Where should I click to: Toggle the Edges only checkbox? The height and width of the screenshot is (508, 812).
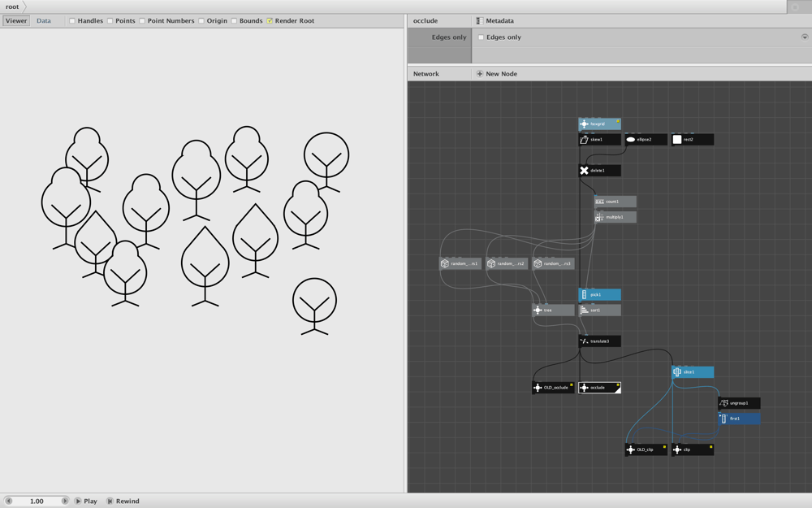pyautogui.click(x=481, y=37)
